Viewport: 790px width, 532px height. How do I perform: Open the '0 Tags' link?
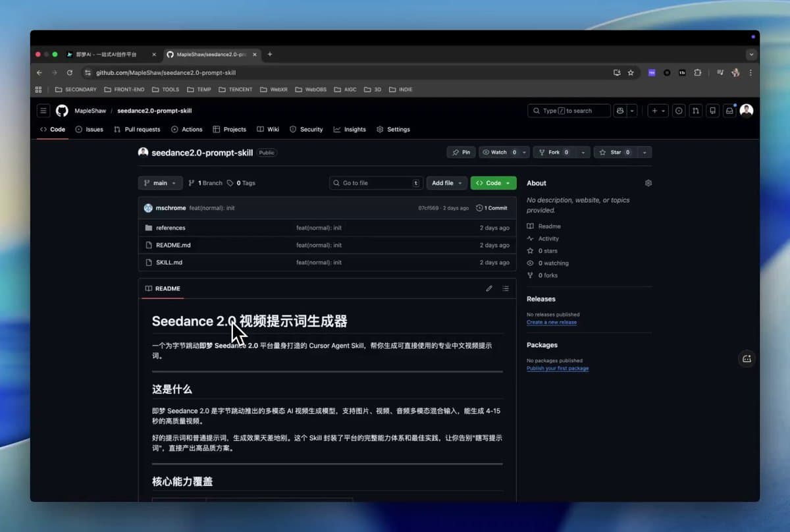241,183
